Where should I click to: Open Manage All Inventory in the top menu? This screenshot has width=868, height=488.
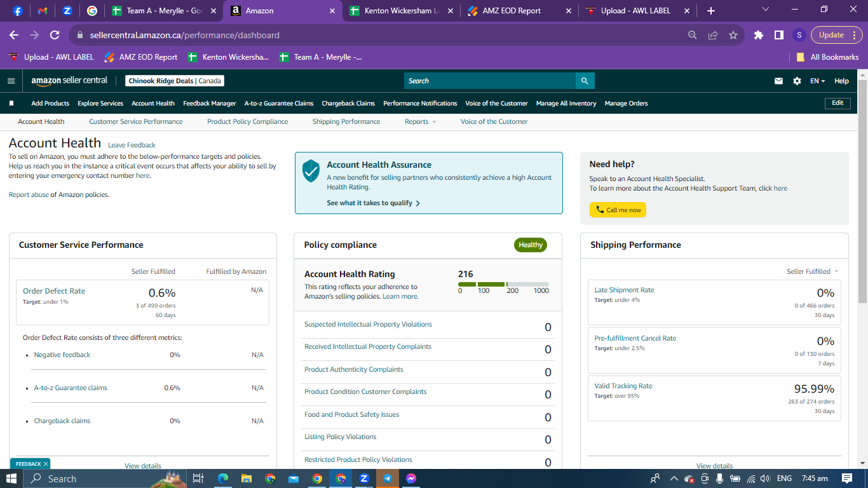pyautogui.click(x=566, y=103)
